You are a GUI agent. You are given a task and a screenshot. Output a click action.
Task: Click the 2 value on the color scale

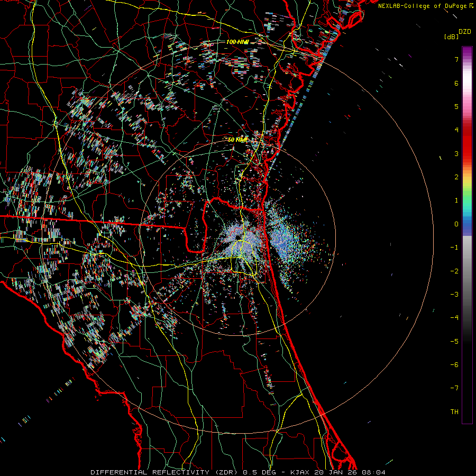(456, 177)
